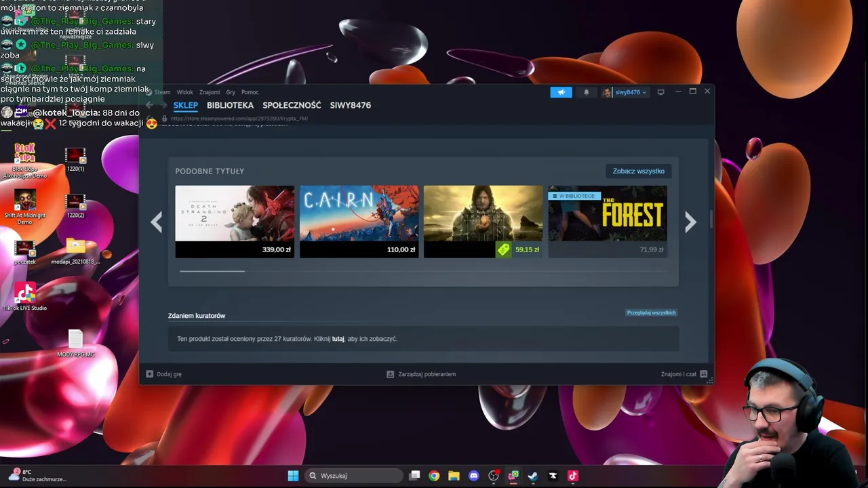Screen dimensions: 868x488
Task: Open Znajomi i czat panel
Action: (684, 374)
